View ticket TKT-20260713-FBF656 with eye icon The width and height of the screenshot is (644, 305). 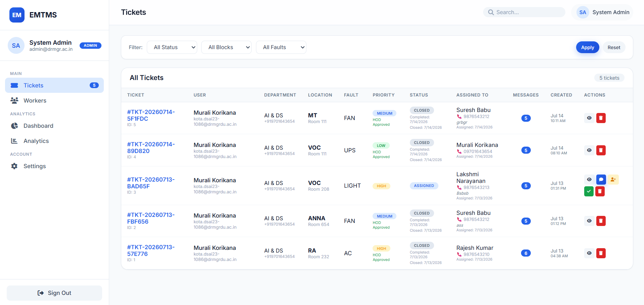point(589,221)
